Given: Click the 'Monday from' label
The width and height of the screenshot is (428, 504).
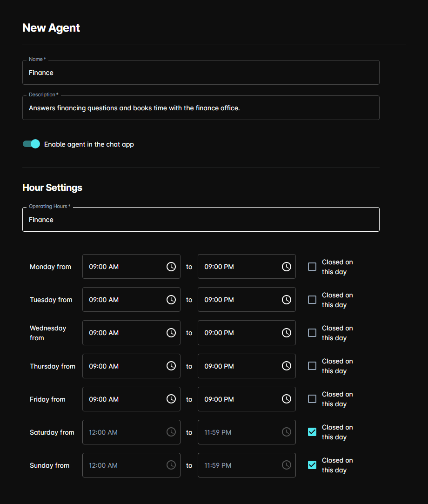Looking at the screenshot, I should click(x=50, y=267).
